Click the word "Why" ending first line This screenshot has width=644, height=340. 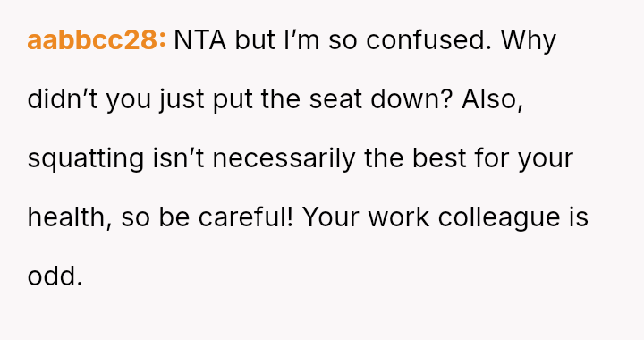[x=529, y=41]
